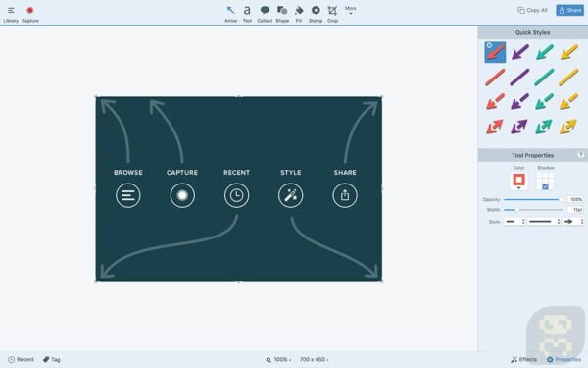Open the 100% zoom dropdown

278,360
